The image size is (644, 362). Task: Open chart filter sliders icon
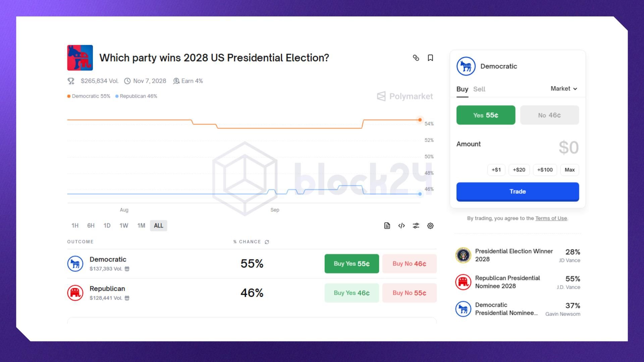416,226
